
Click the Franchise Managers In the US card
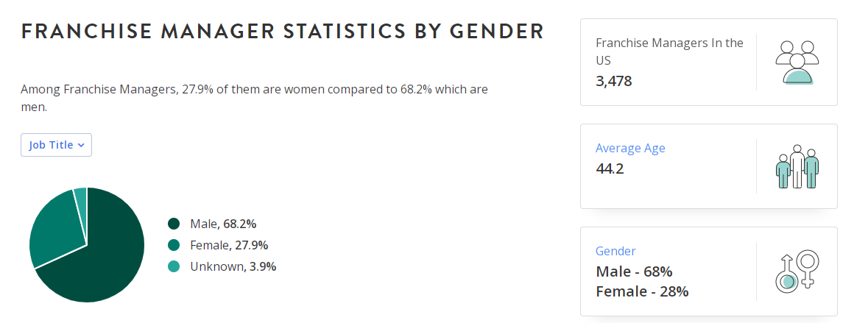tap(708, 62)
